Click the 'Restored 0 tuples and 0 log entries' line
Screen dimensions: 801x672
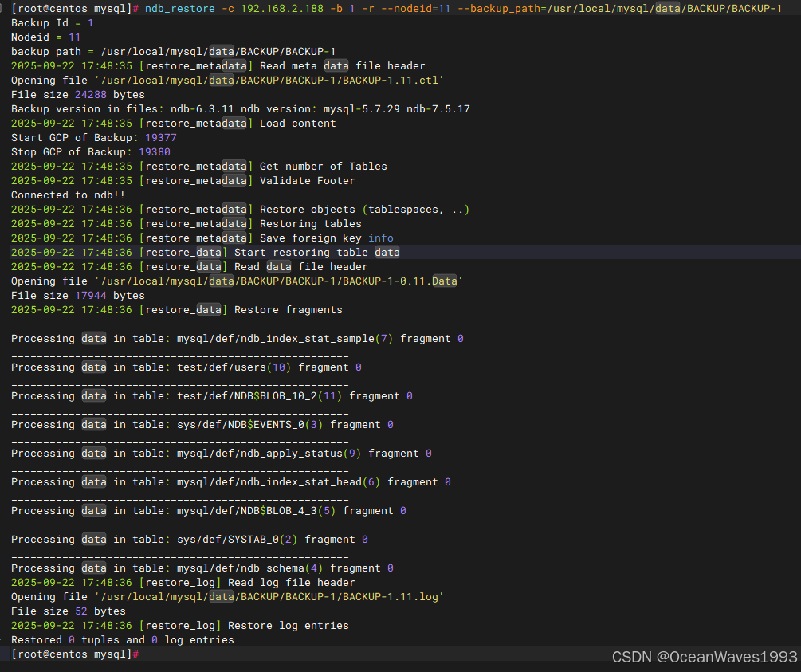123,639
